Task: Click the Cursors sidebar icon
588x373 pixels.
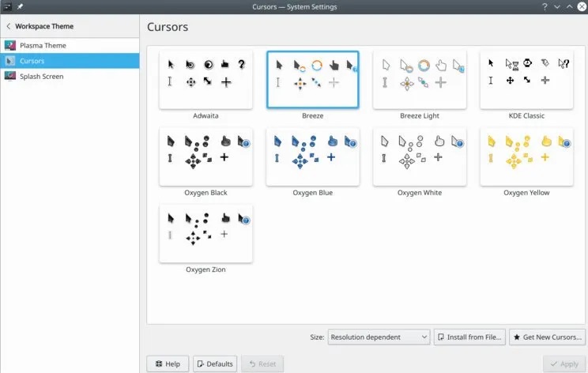Action: (x=9, y=61)
